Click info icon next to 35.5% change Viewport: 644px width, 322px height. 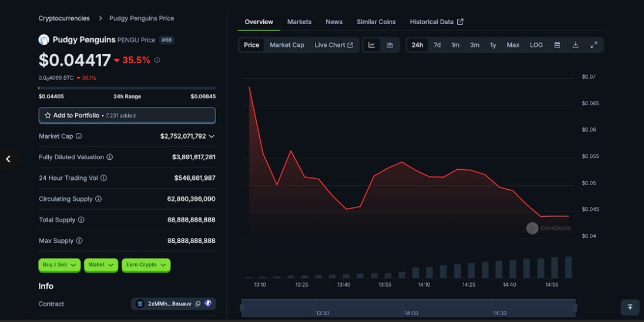(x=157, y=60)
